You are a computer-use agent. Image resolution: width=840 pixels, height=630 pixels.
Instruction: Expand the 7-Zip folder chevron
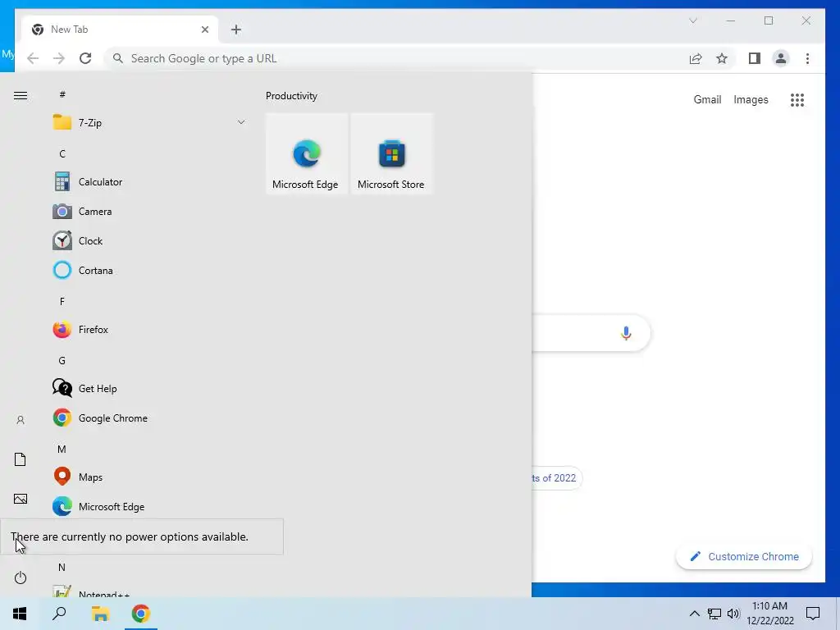241,123
